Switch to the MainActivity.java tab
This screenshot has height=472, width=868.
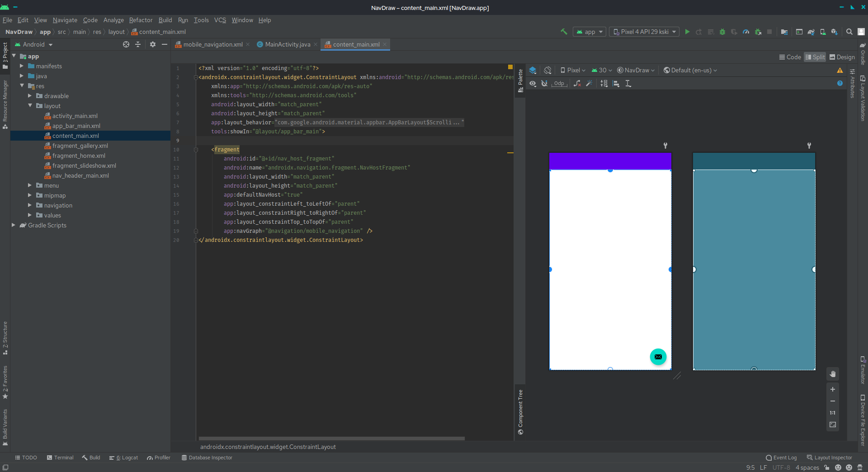point(287,45)
